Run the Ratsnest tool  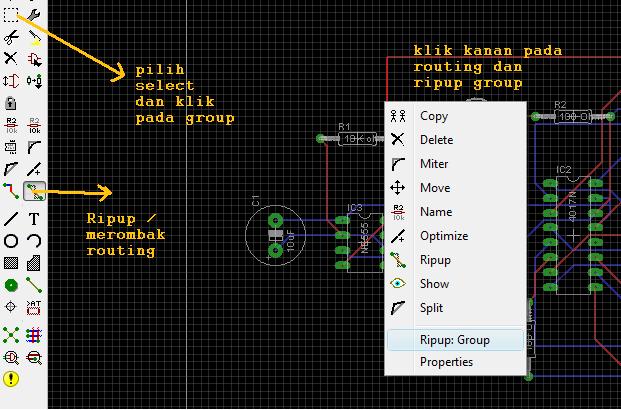11,334
